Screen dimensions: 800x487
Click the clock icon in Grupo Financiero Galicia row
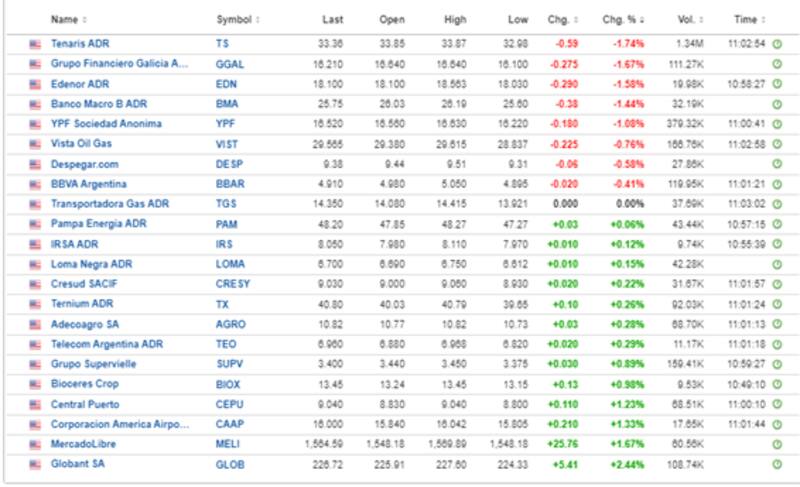776,64
